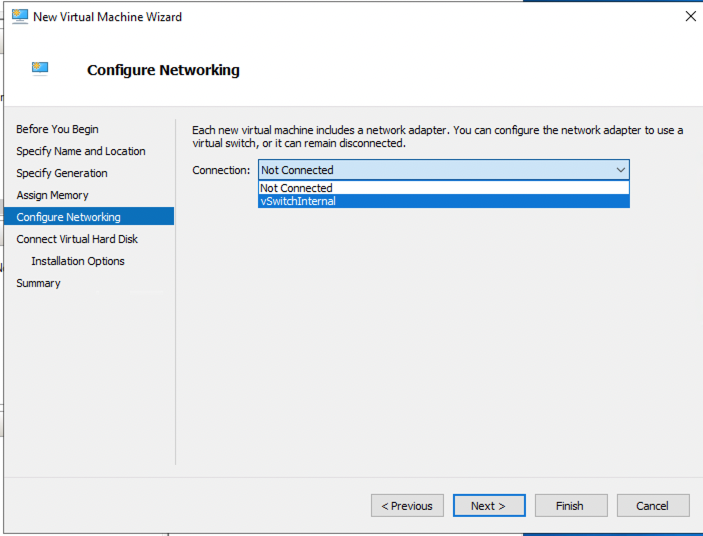Jump to Summary step
This screenshot has height=536, width=703.
(39, 283)
